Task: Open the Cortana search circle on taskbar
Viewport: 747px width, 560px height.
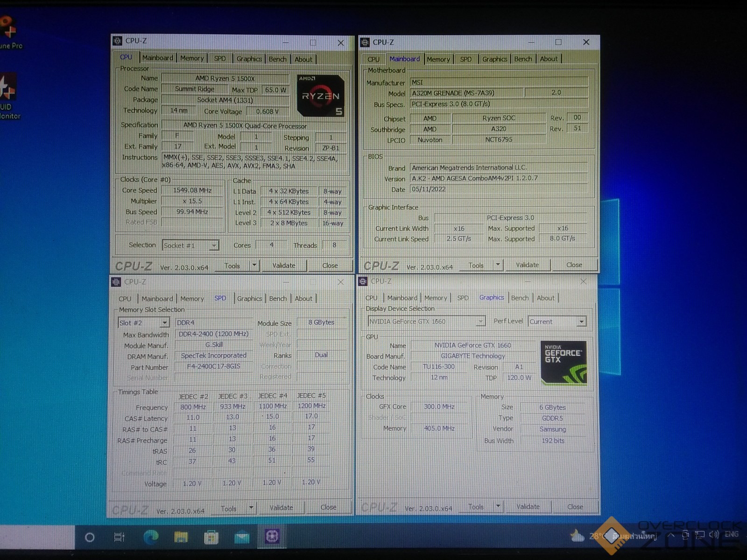Action: coord(90,538)
